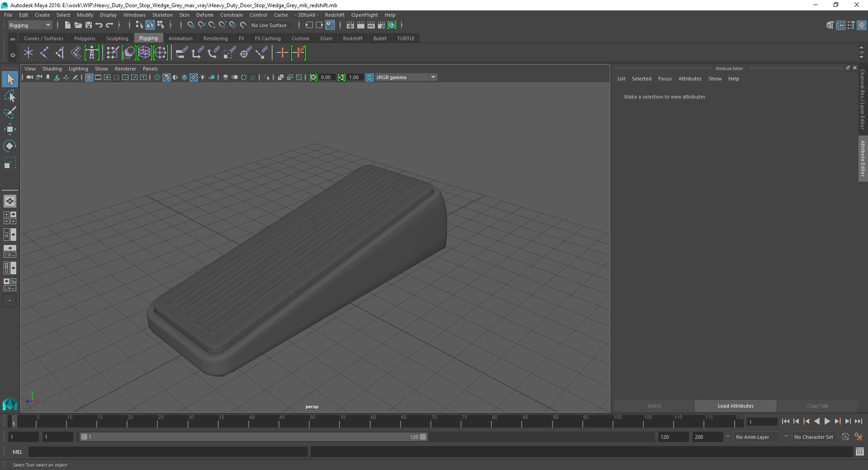Switch to the Polygons shelf tab
868x470 pixels.
pos(85,38)
